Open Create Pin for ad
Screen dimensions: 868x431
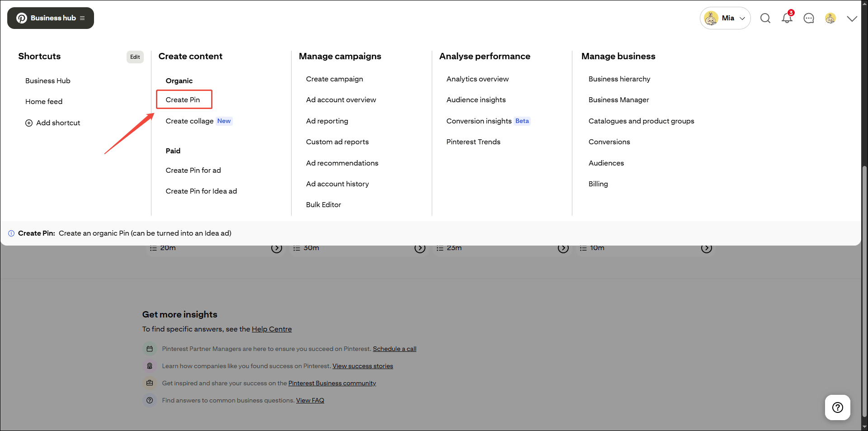[x=193, y=171]
